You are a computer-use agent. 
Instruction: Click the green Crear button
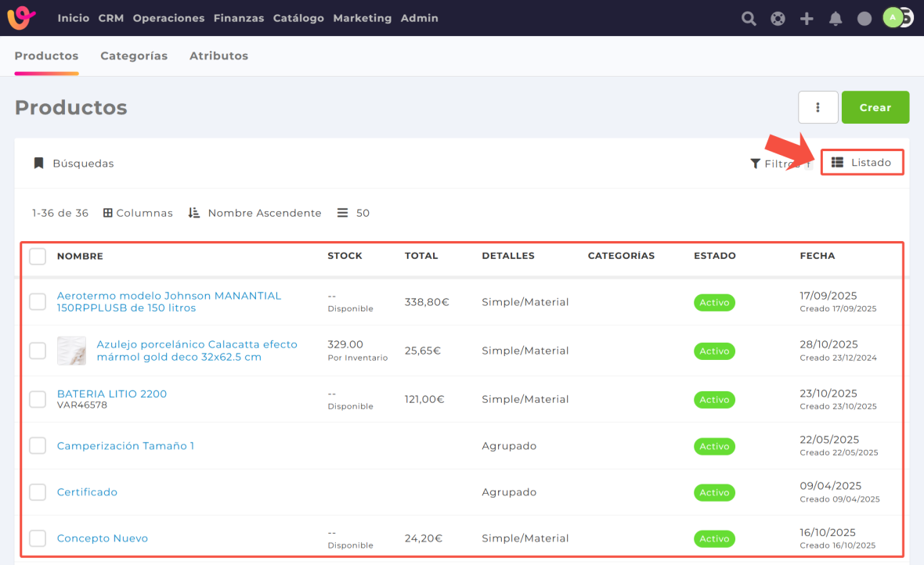[x=875, y=107]
